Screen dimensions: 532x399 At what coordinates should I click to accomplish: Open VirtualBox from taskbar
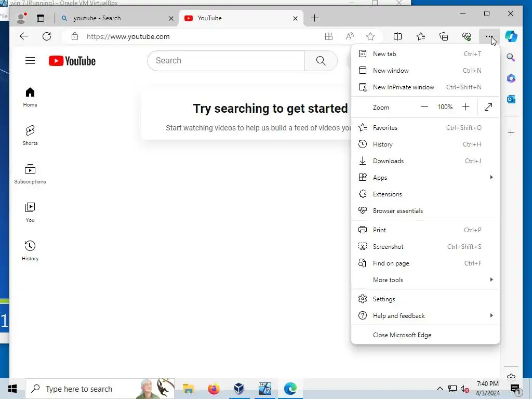pos(239,389)
